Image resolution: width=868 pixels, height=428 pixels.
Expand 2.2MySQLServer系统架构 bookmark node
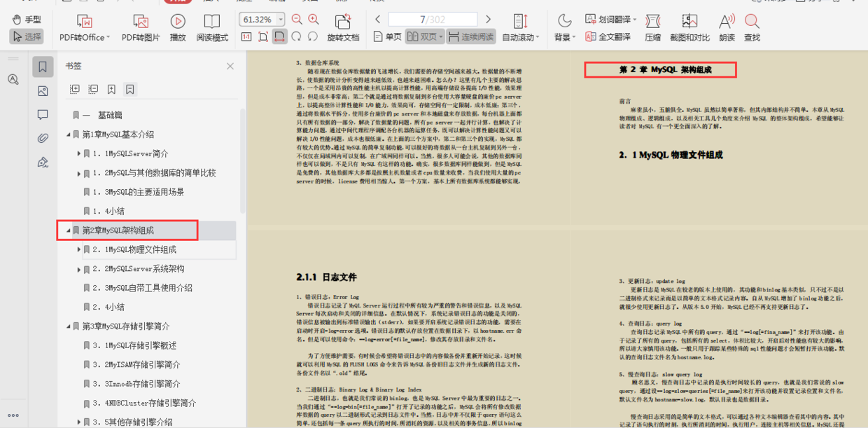coord(79,269)
